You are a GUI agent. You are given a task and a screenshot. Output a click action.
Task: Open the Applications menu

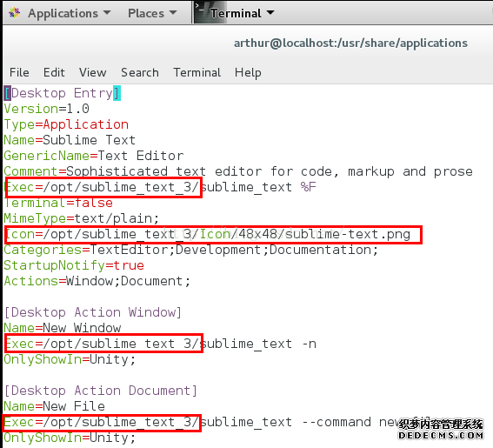[63, 13]
